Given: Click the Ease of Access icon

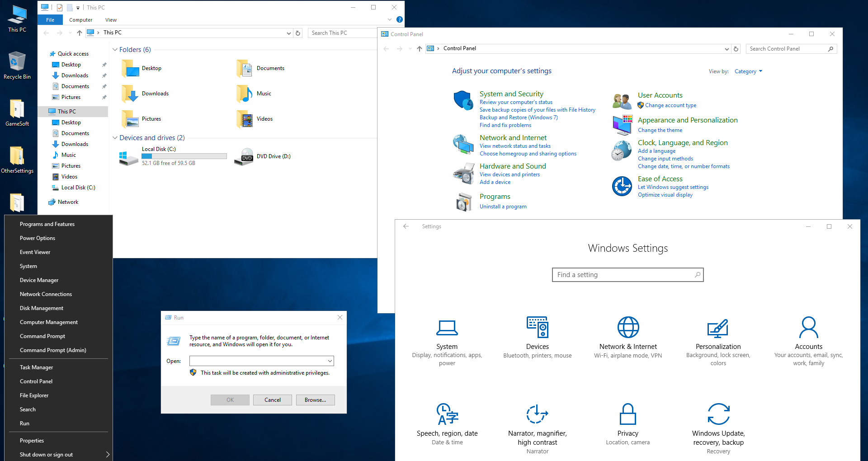Looking at the screenshot, I should point(622,186).
